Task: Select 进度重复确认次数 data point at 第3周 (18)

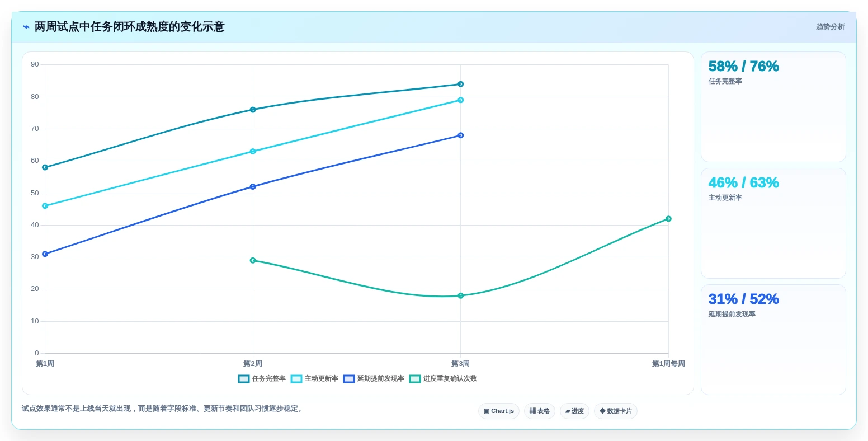Action: [x=461, y=295]
